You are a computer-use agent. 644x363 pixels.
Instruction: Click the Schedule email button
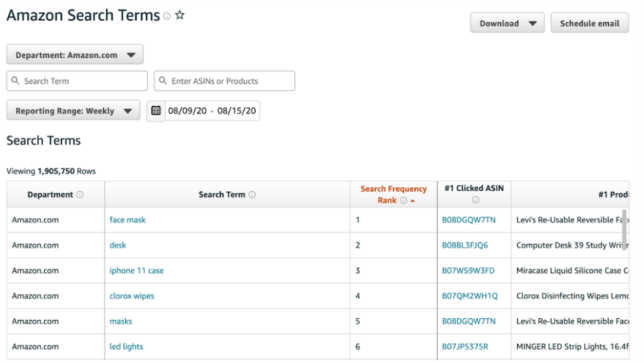(589, 23)
